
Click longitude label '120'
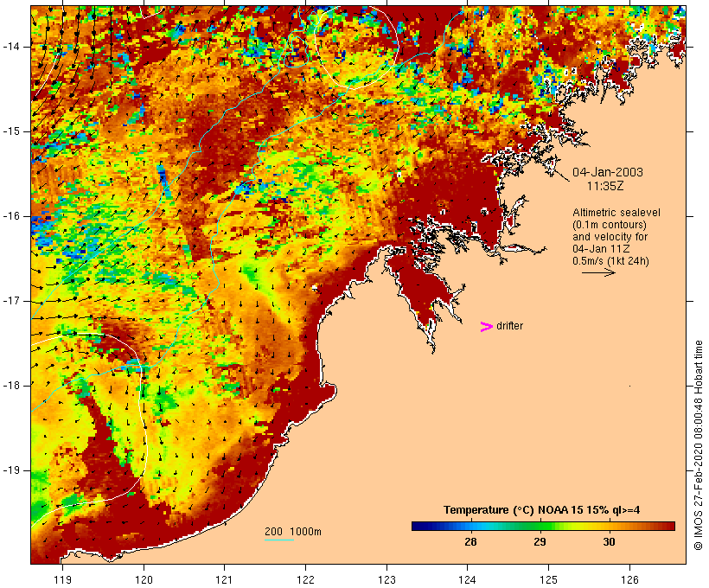144,579
